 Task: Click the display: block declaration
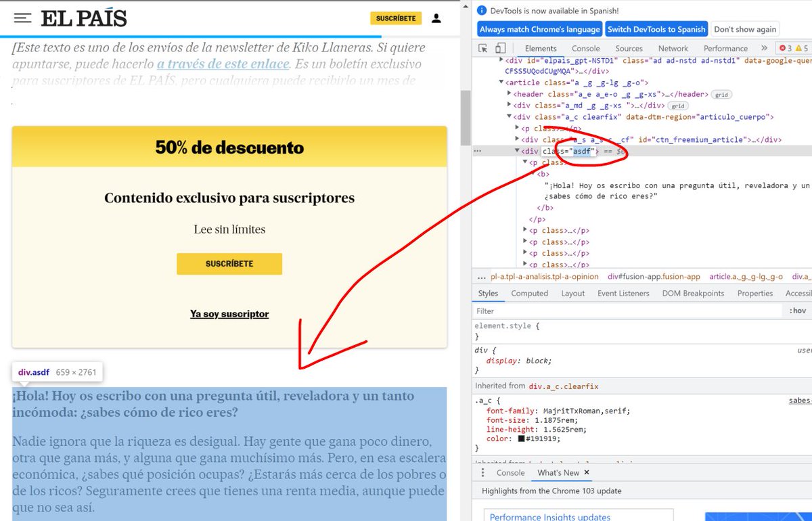coord(519,361)
